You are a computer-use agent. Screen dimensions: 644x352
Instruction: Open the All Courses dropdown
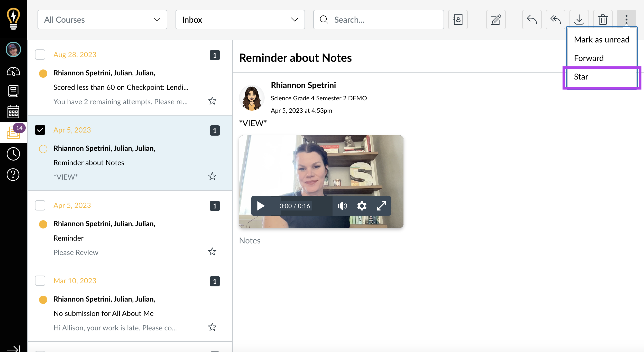pyautogui.click(x=102, y=20)
